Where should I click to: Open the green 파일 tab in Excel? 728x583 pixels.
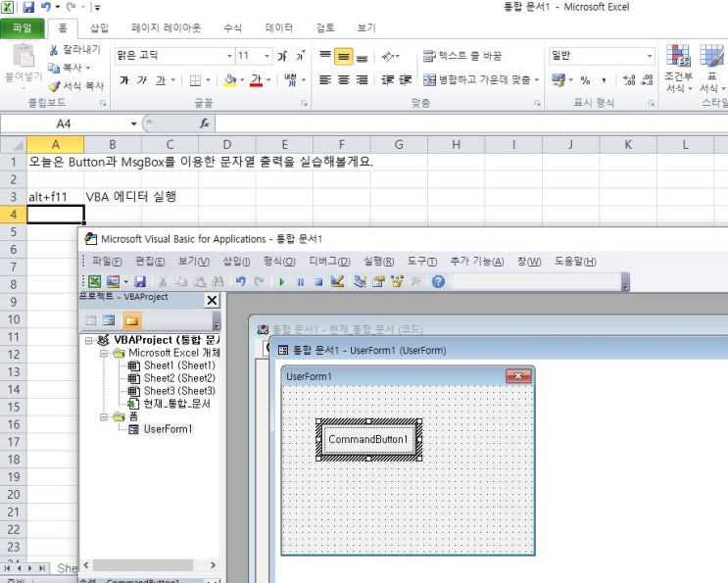tap(22, 27)
